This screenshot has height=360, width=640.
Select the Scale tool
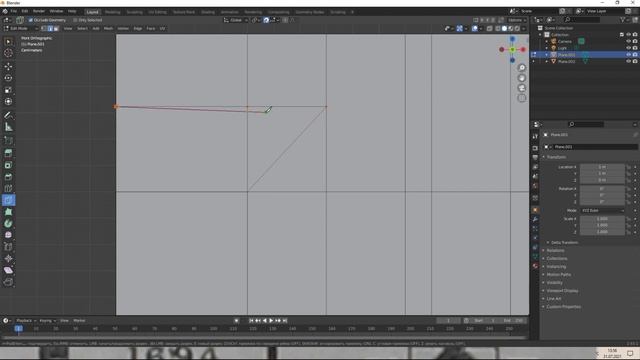pos(8,90)
